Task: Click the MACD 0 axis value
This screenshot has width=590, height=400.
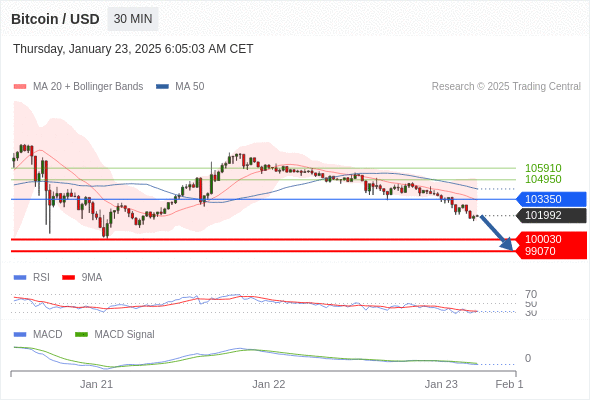Action: coord(528,358)
